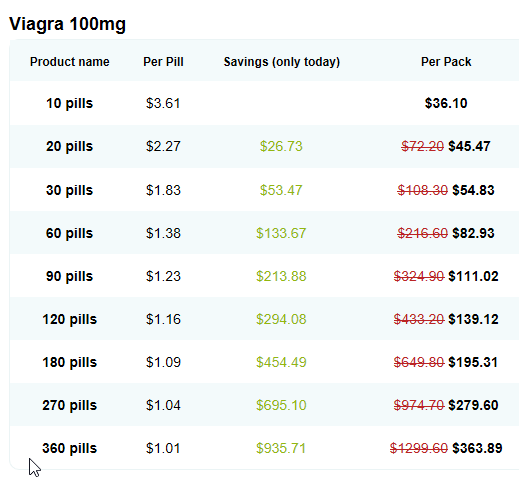Choose the 30 pills package
Screen dimensions: 519x482
click(69, 190)
